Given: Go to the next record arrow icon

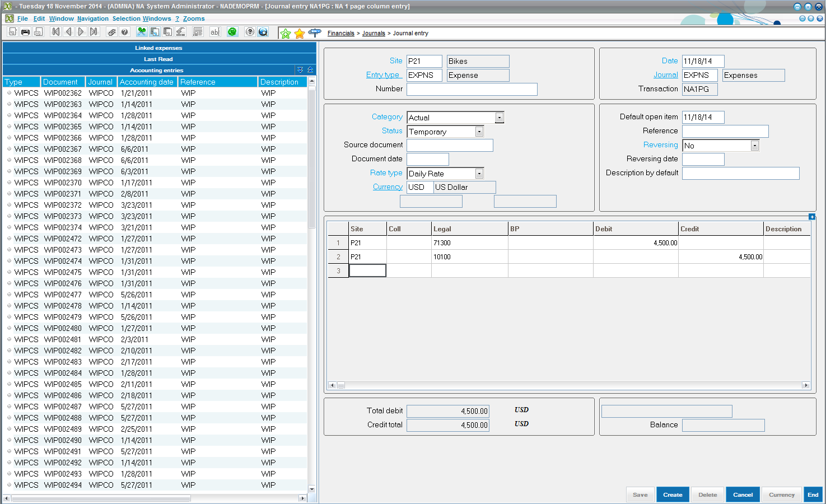Looking at the screenshot, I should pos(81,32).
